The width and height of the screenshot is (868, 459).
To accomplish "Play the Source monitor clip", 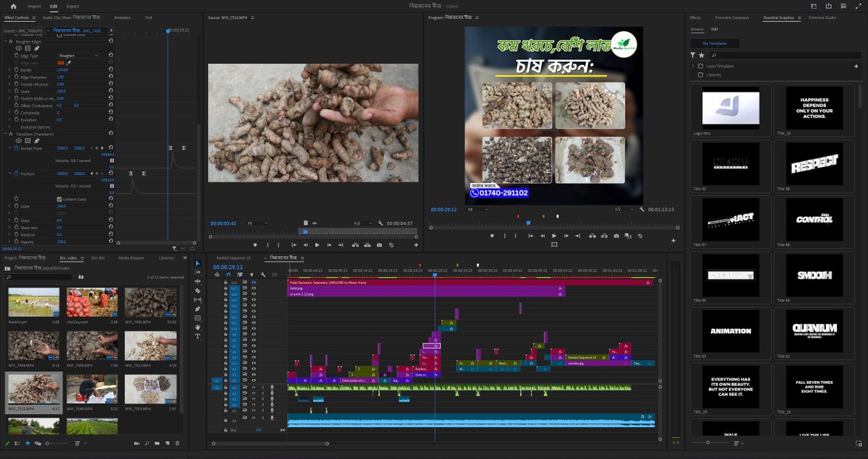I will pyautogui.click(x=317, y=245).
